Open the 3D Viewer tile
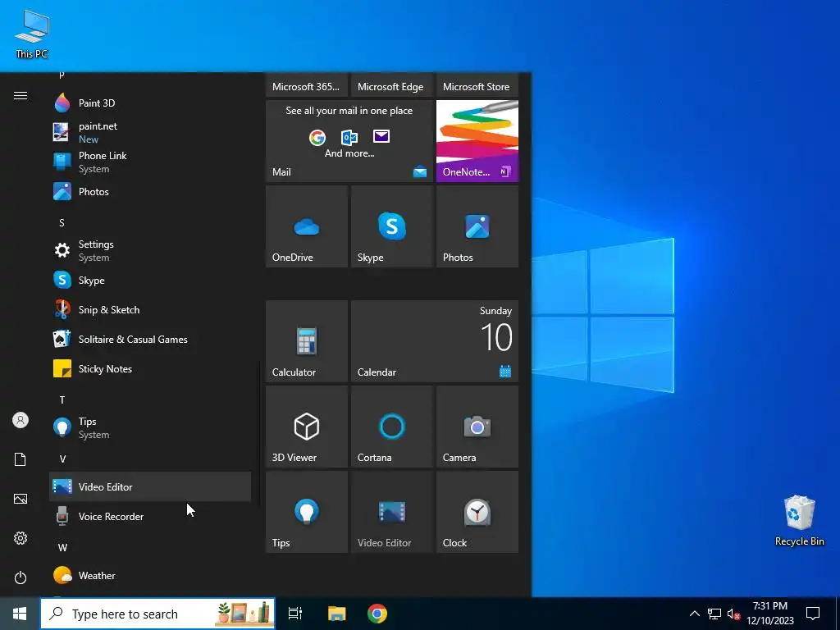The width and height of the screenshot is (840, 630). tap(307, 427)
